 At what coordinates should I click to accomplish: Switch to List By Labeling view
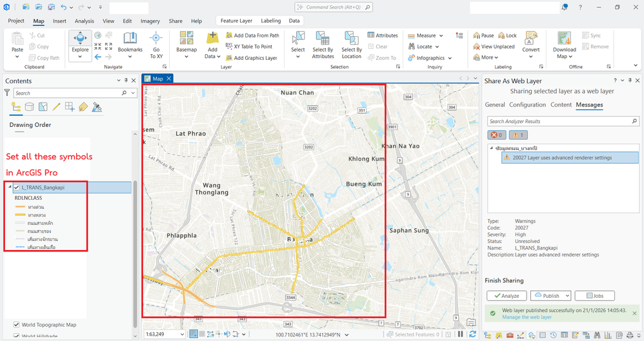[x=83, y=108]
